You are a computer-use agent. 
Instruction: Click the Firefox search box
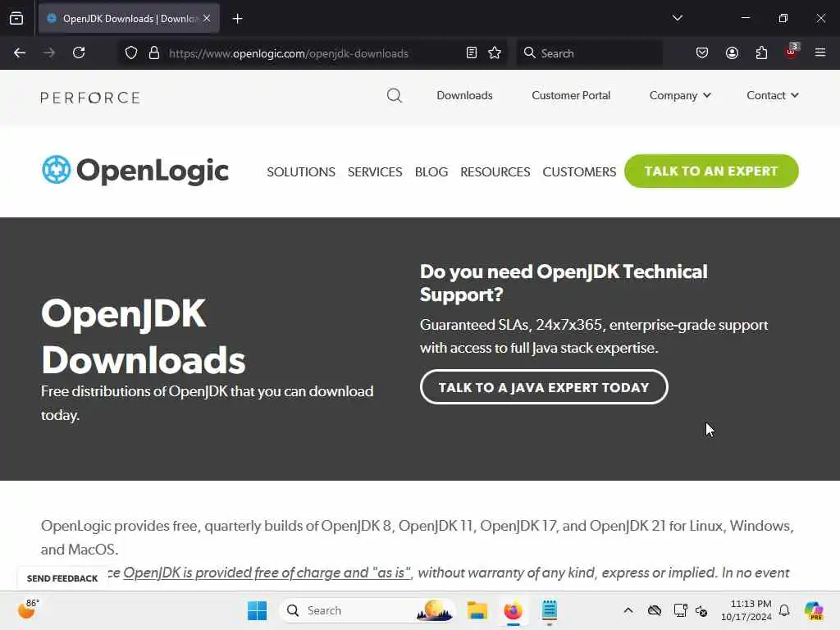[x=589, y=53]
